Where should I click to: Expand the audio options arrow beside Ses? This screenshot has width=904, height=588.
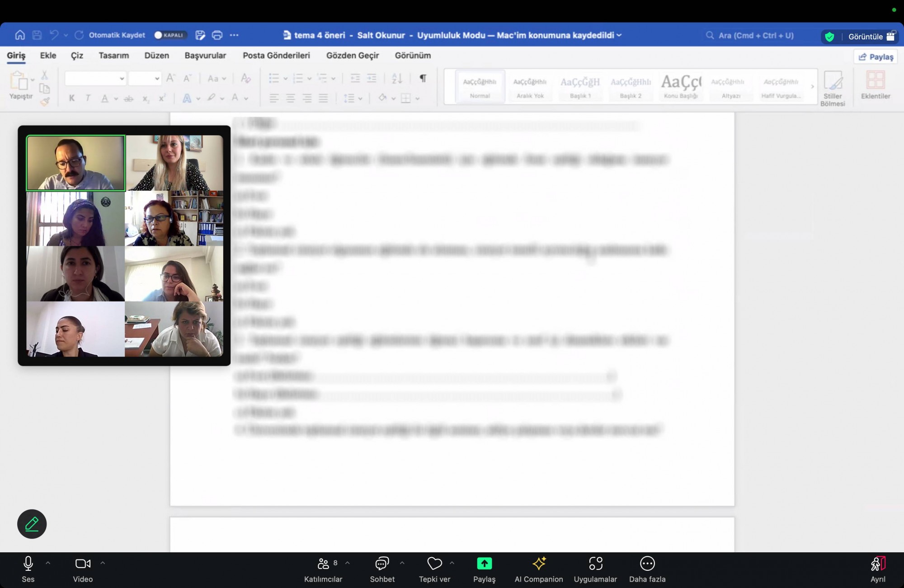pyautogui.click(x=48, y=563)
